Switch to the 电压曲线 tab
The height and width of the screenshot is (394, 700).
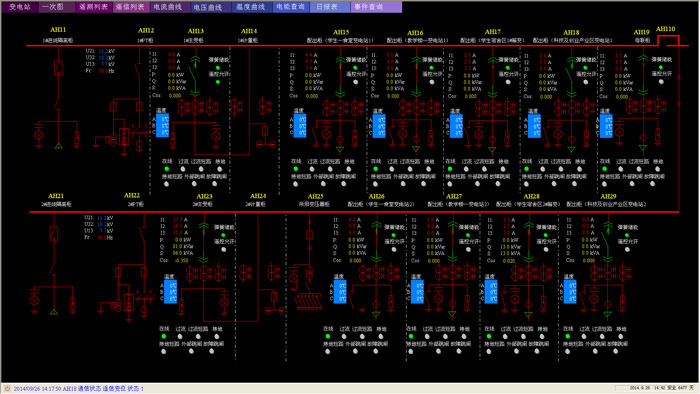[x=208, y=7]
